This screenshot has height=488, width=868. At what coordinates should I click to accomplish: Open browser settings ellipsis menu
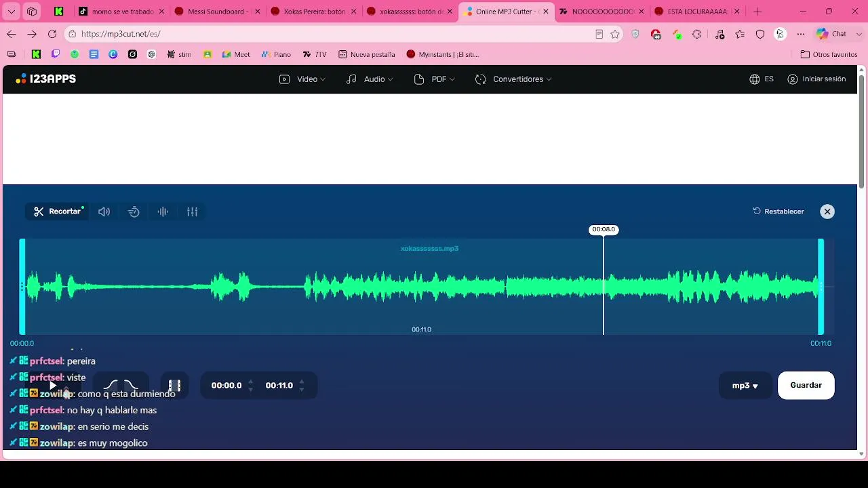801,34
